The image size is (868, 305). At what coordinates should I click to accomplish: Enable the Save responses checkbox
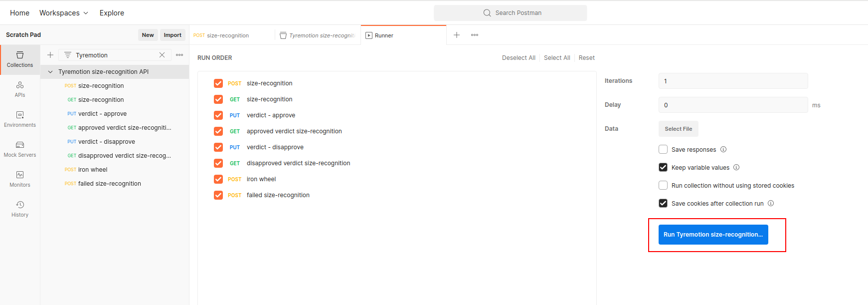click(x=663, y=149)
